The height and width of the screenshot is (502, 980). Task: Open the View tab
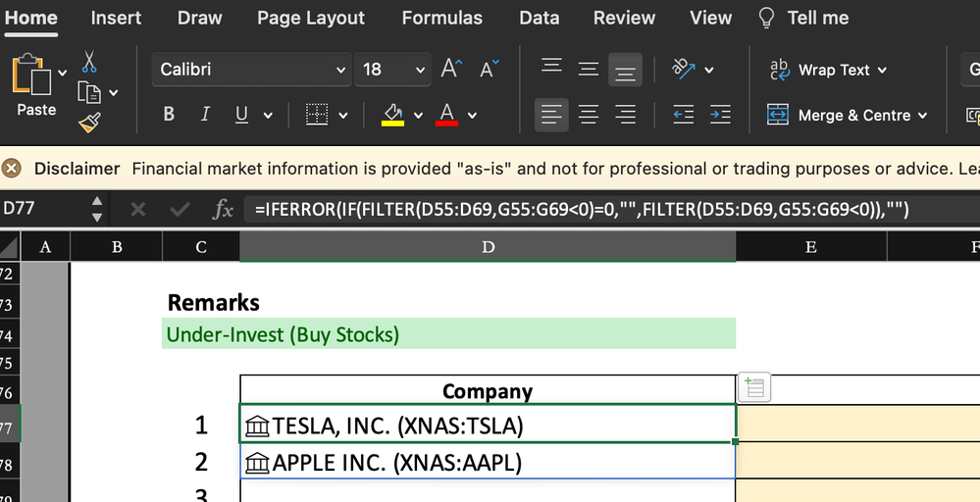click(710, 18)
